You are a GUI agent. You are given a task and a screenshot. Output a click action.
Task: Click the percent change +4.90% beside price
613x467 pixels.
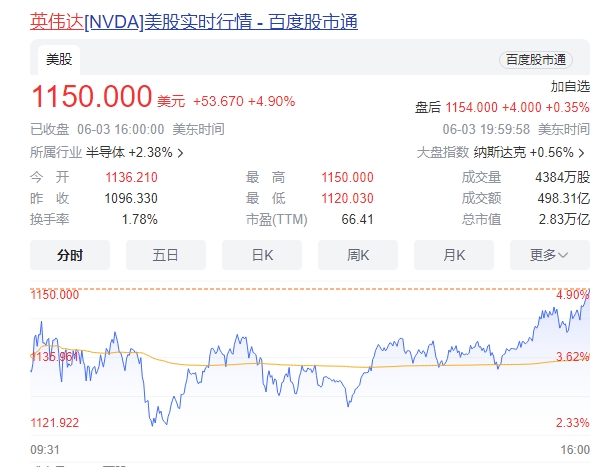pyautogui.click(x=271, y=102)
